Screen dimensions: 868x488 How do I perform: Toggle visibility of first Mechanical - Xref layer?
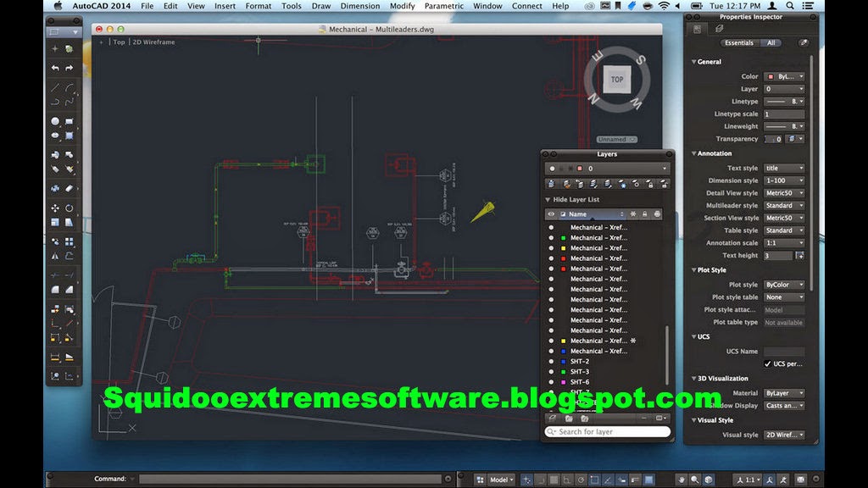551,227
